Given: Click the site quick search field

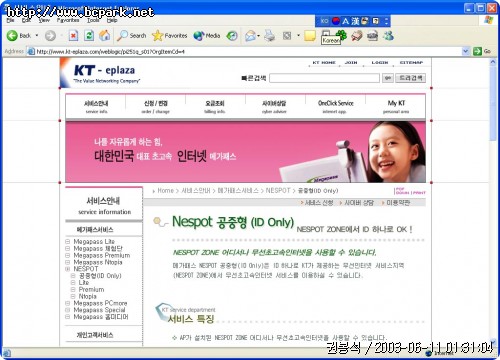Looking at the screenshot, I should point(324,78).
